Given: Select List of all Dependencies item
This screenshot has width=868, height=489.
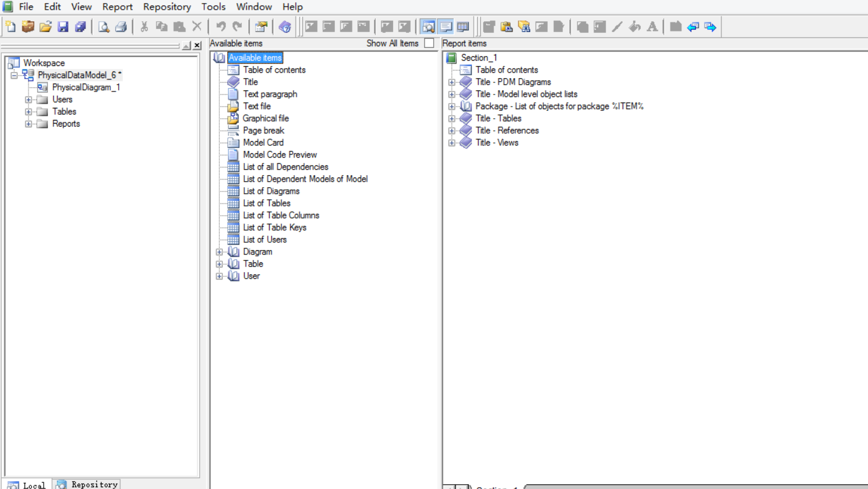Looking at the screenshot, I should tap(285, 167).
